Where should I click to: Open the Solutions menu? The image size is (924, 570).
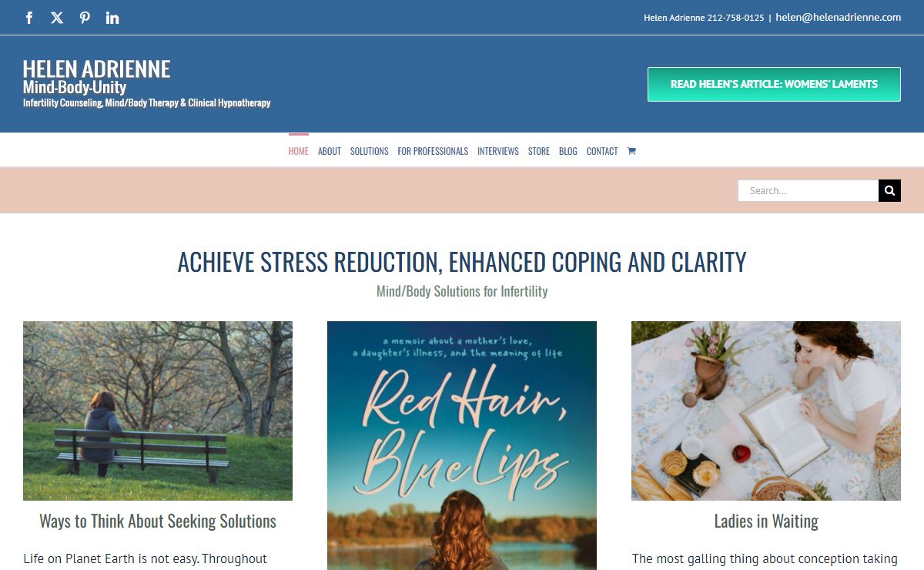tap(370, 151)
